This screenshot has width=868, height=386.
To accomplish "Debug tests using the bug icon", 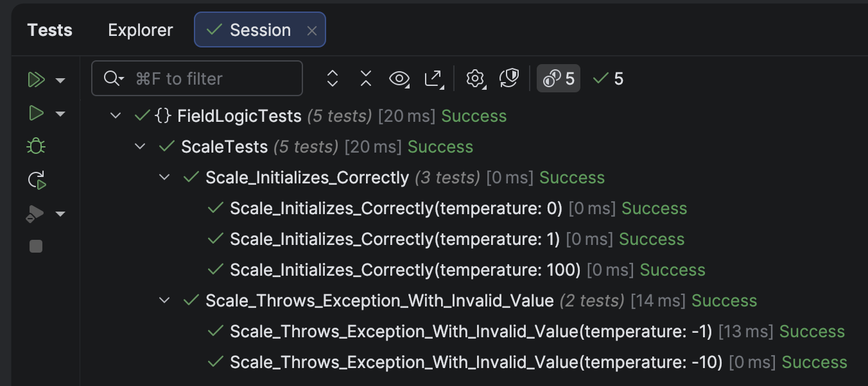I will (36, 146).
